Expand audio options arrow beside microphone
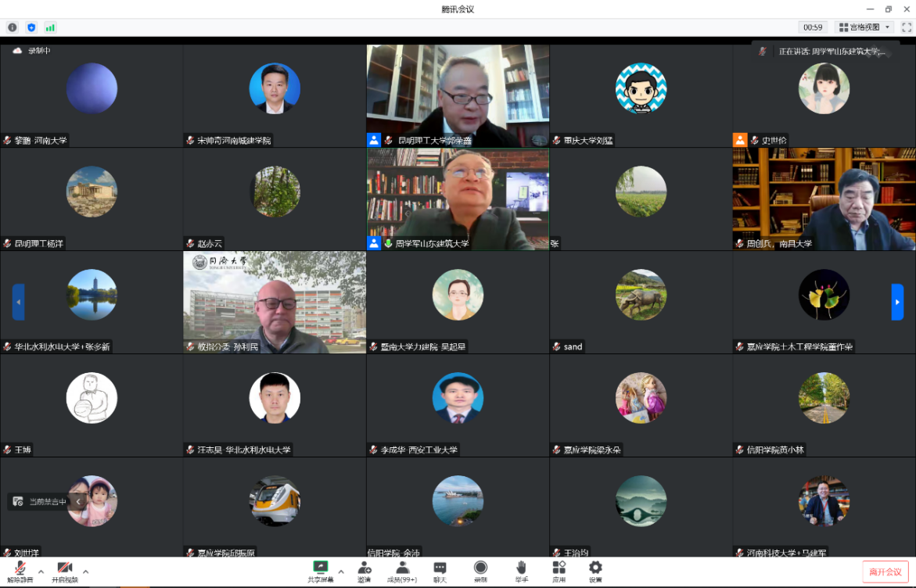 tap(41, 572)
